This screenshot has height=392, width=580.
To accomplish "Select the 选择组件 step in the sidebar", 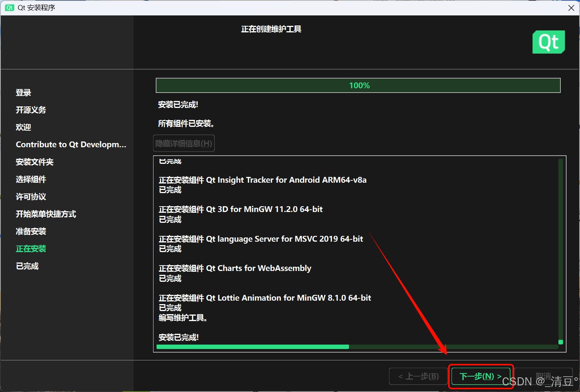I will click(x=31, y=179).
